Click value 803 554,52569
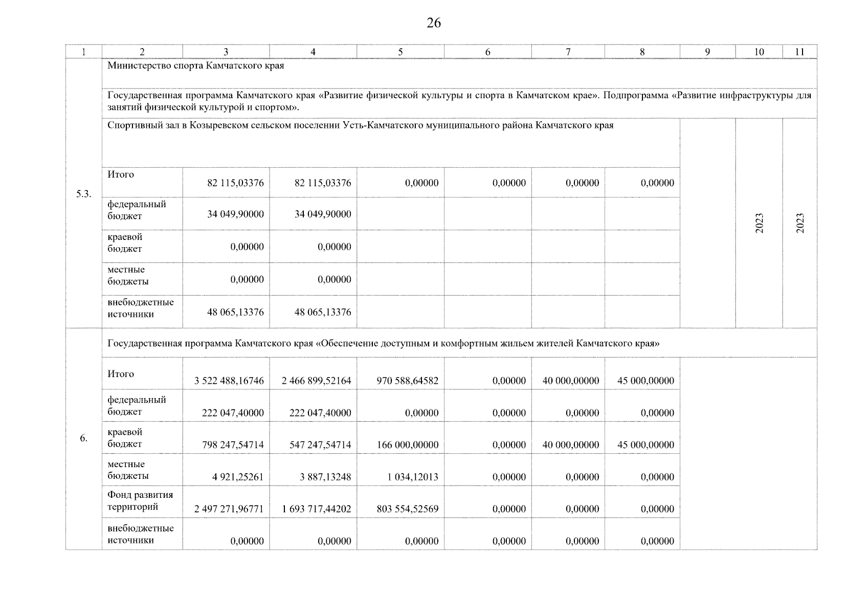The width and height of the screenshot is (868, 614). pos(408,509)
